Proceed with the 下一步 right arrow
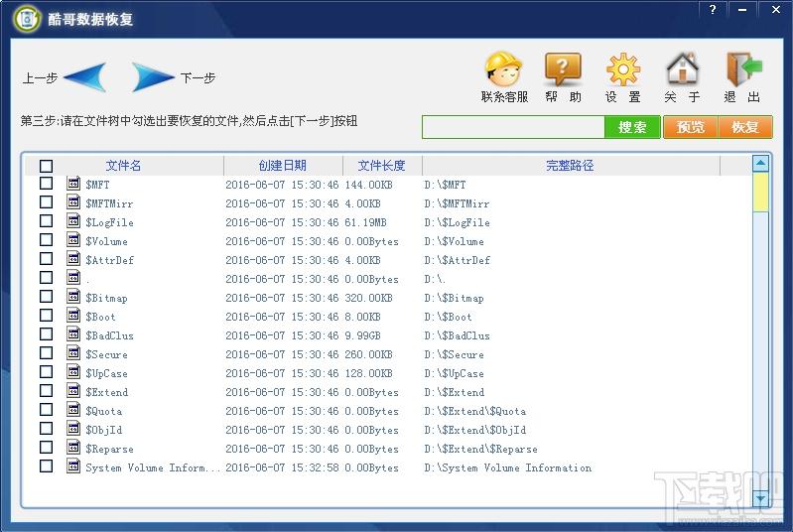 [152, 77]
